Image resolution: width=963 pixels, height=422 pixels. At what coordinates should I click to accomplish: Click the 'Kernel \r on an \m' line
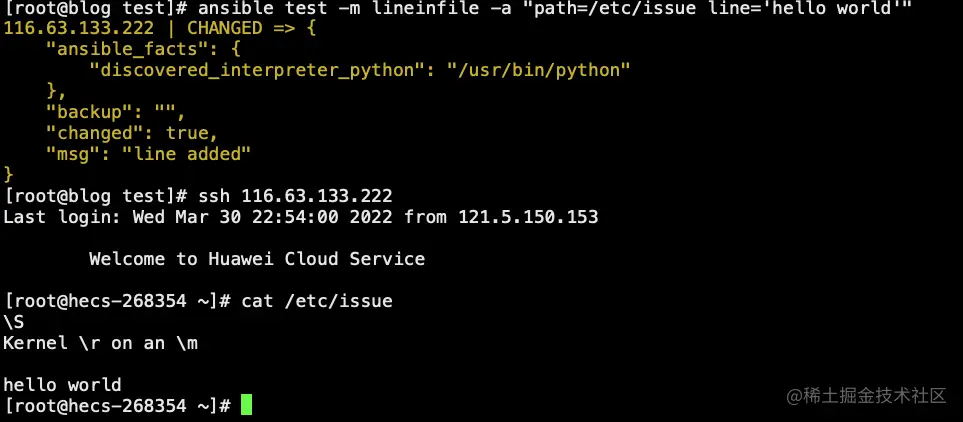[101, 342]
